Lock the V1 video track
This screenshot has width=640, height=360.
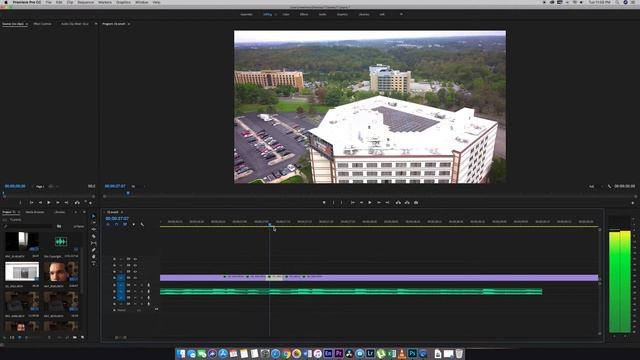point(115,278)
